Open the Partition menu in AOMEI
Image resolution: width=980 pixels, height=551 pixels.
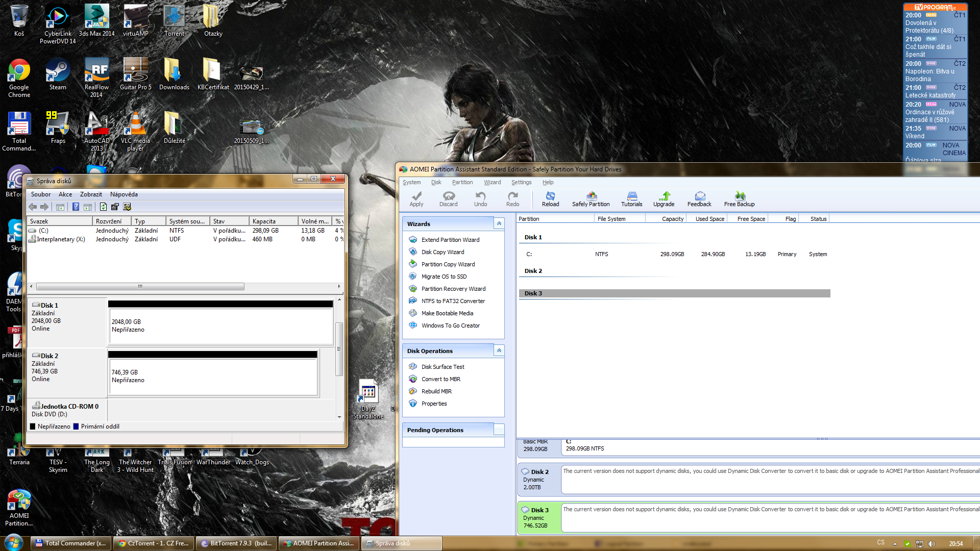point(462,182)
